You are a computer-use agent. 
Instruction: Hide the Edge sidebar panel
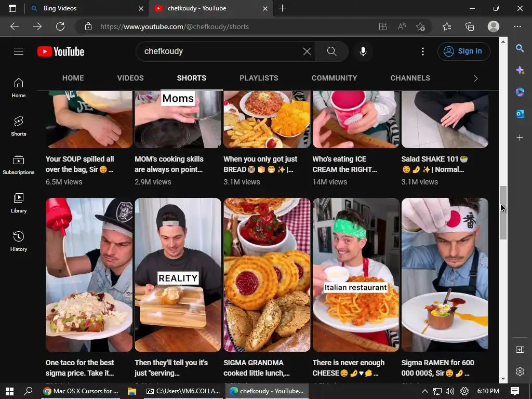pos(520,350)
